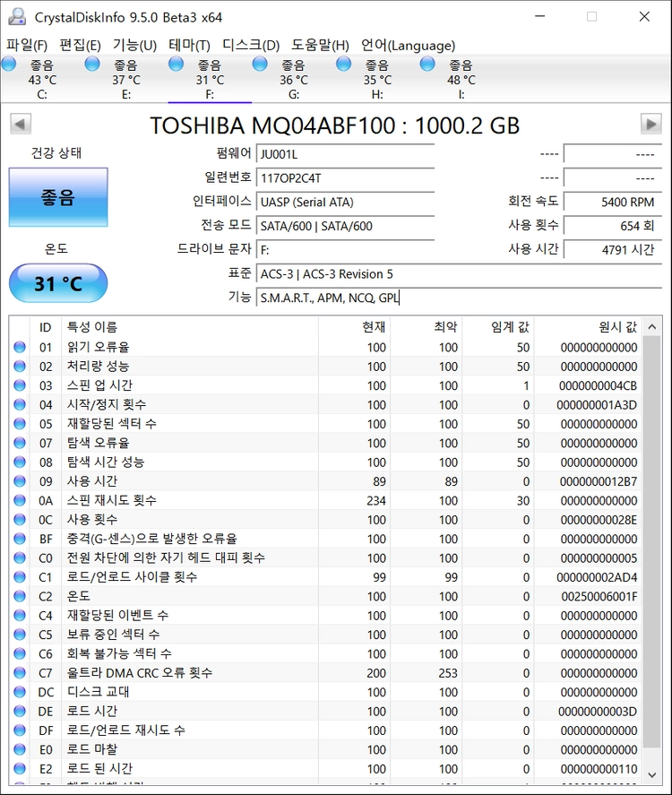Select the 로드/언로드 재시도 수 row name
This screenshot has height=795, width=672.
(x=125, y=730)
